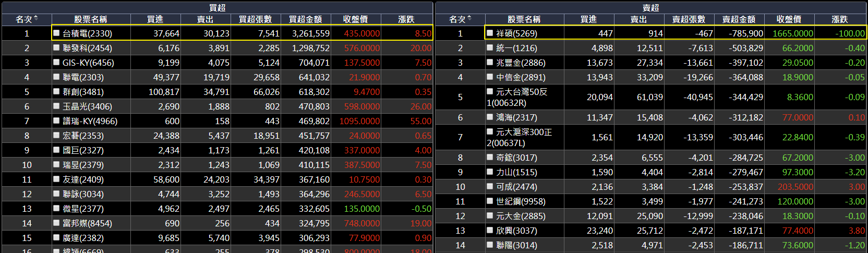Sort 買超 table by 股票名稱 header

[x=90, y=19]
